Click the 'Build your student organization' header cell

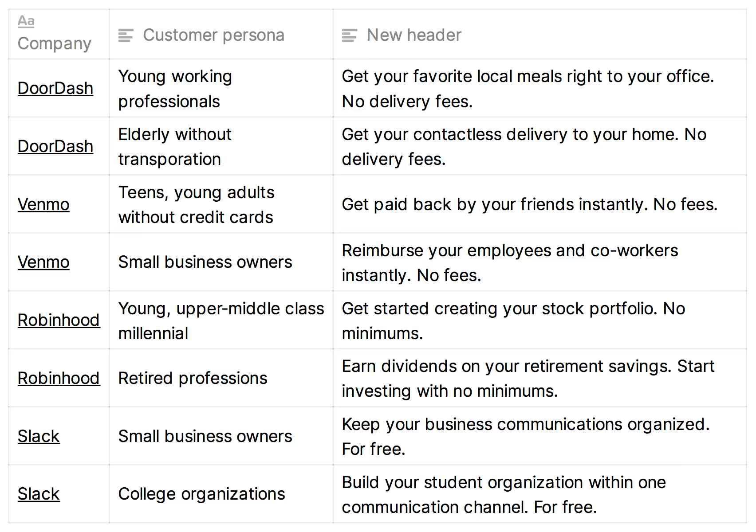point(504,494)
